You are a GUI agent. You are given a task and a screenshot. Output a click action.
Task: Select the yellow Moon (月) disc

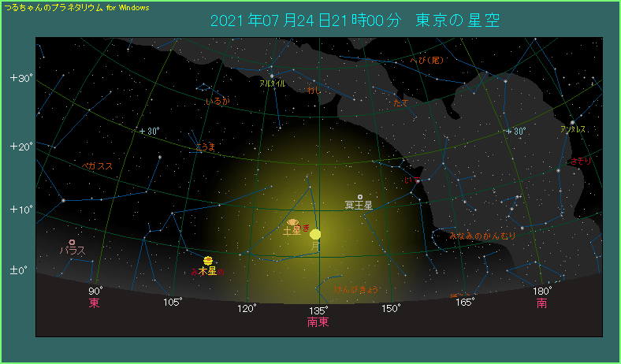[x=315, y=234]
